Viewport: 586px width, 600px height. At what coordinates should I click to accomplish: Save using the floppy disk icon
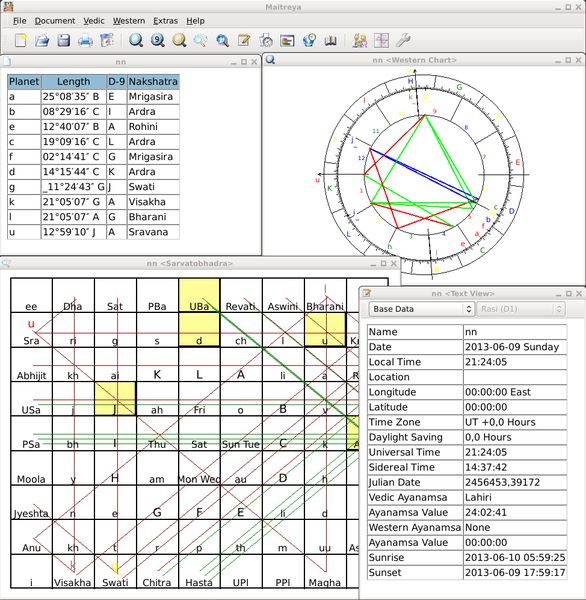[x=64, y=40]
